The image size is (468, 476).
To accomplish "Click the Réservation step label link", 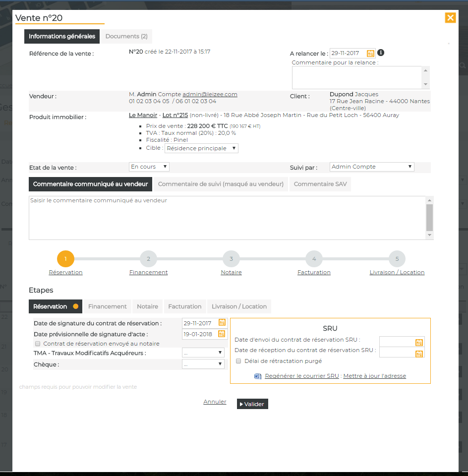I will [x=65, y=272].
